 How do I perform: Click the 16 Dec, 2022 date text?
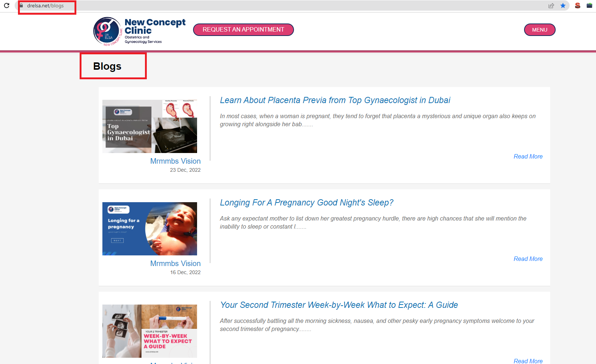point(185,272)
